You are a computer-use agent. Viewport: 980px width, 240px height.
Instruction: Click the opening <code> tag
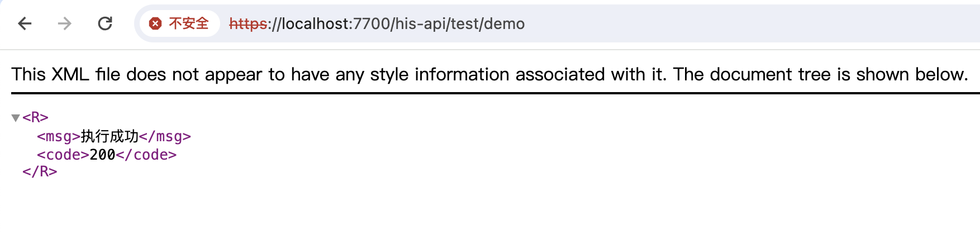(x=63, y=155)
